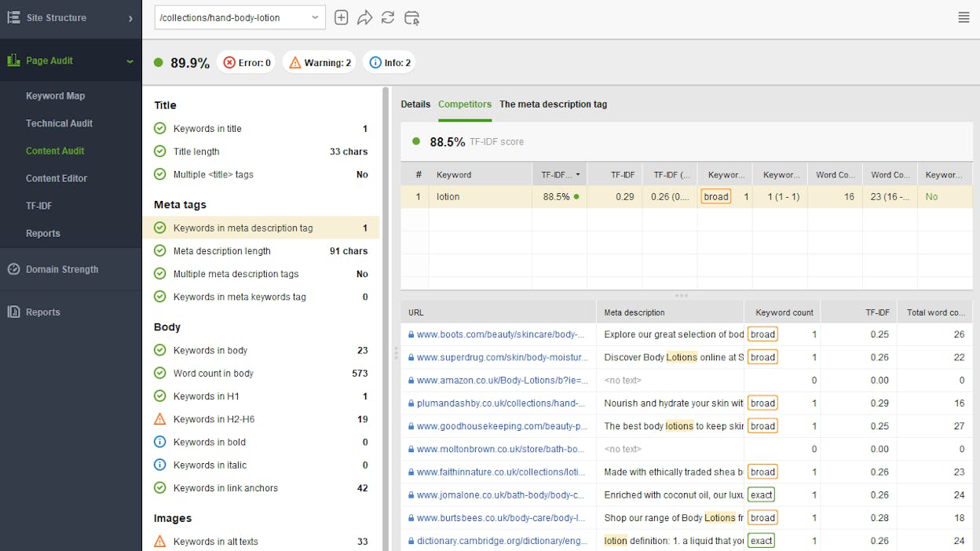Click the Meta description column header
Viewport: 980px width, 551px height.
(x=670, y=312)
